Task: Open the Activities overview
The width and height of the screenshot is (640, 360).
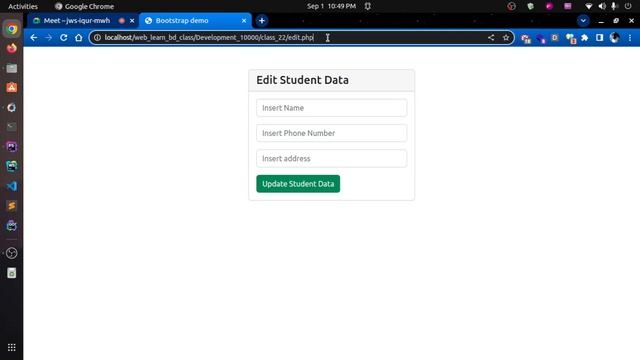Action: [x=23, y=6]
